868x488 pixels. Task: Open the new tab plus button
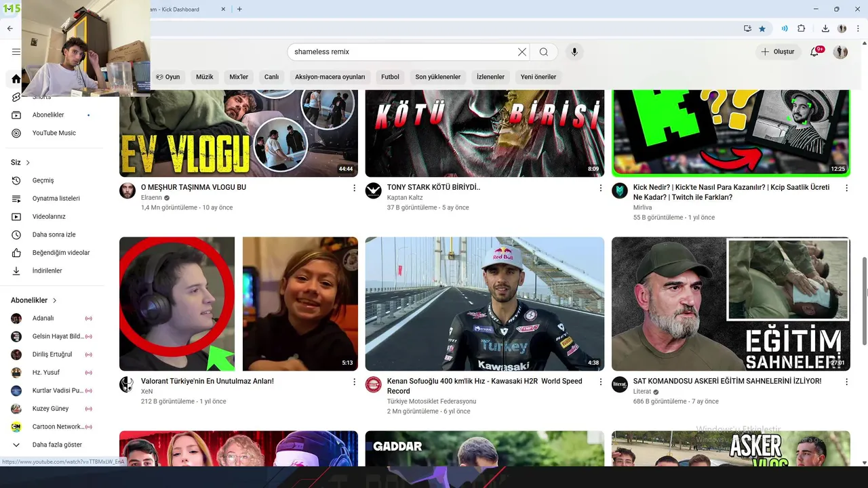click(x=239, y=9)
